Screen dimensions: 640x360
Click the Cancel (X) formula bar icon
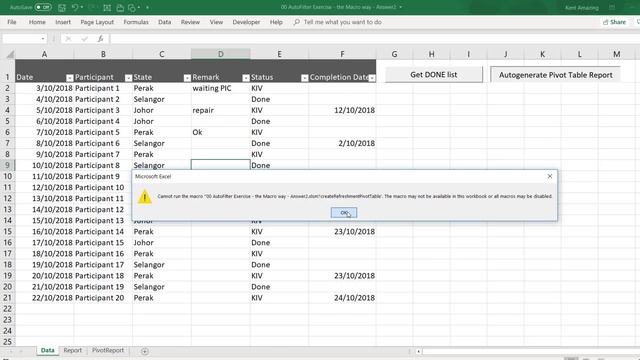(x=68, y=39)
